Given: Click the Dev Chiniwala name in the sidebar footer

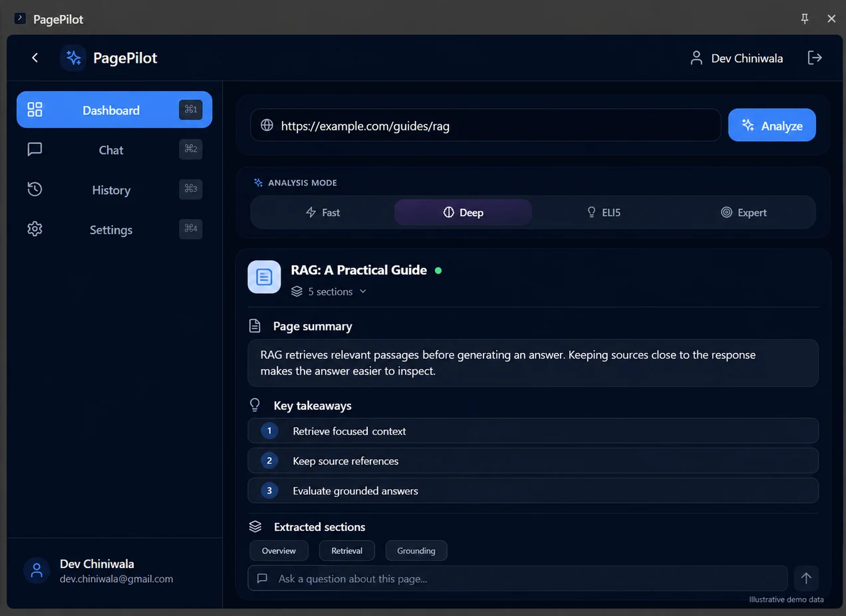Looking at the screenshot, I should pyautogui.click(x=97, y=564).
